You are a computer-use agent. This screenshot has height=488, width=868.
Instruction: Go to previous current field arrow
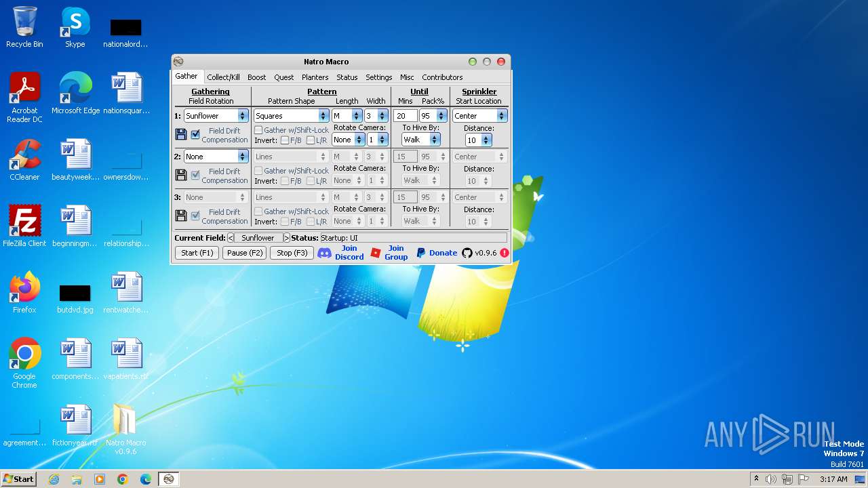point(231,238)
